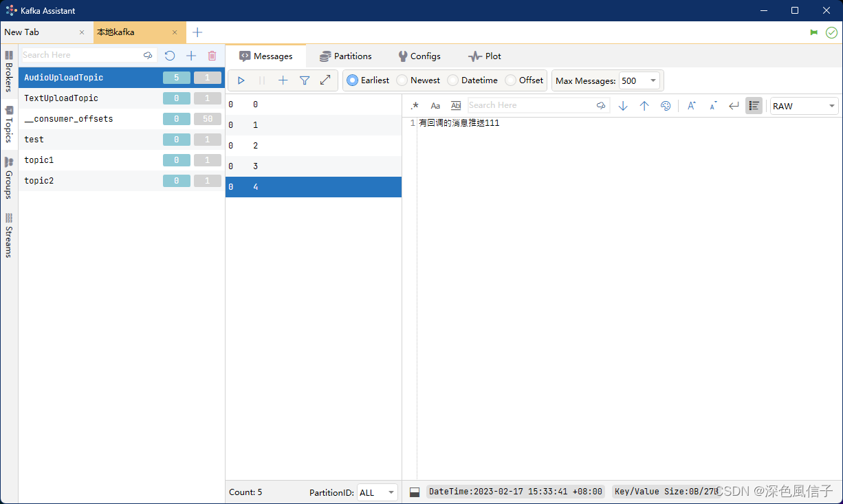Select the Offset radio button

click(x=524, y=80)
